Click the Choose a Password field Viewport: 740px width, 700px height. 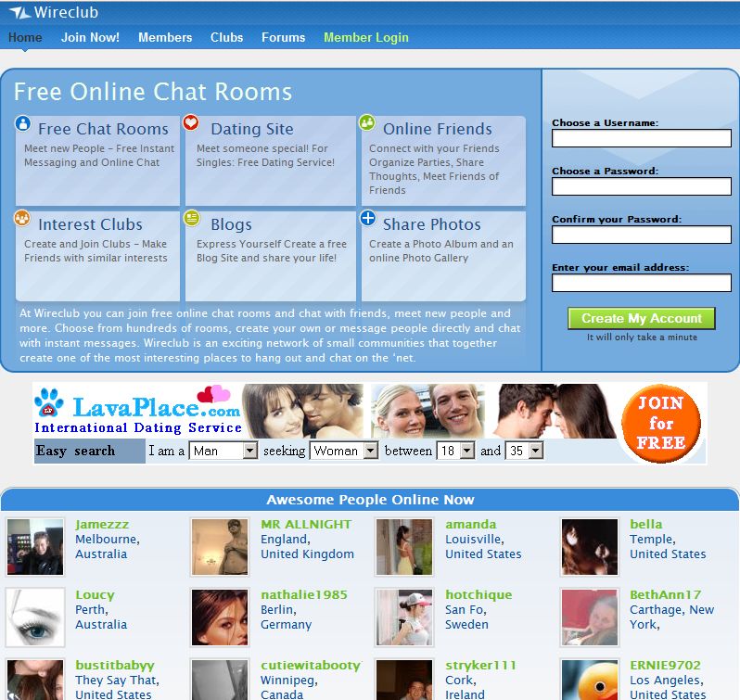[642, 186]
